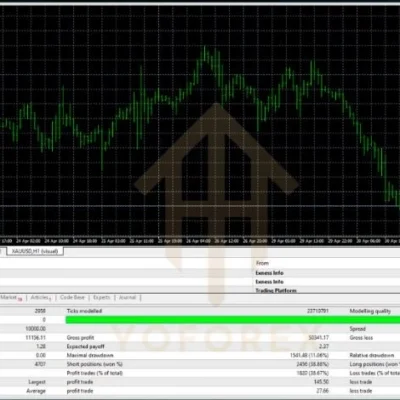The width and height of the screenshot is (400, 400).
Task: Click the expected payoff value 2.27
Action: click(x=324, y=346)
